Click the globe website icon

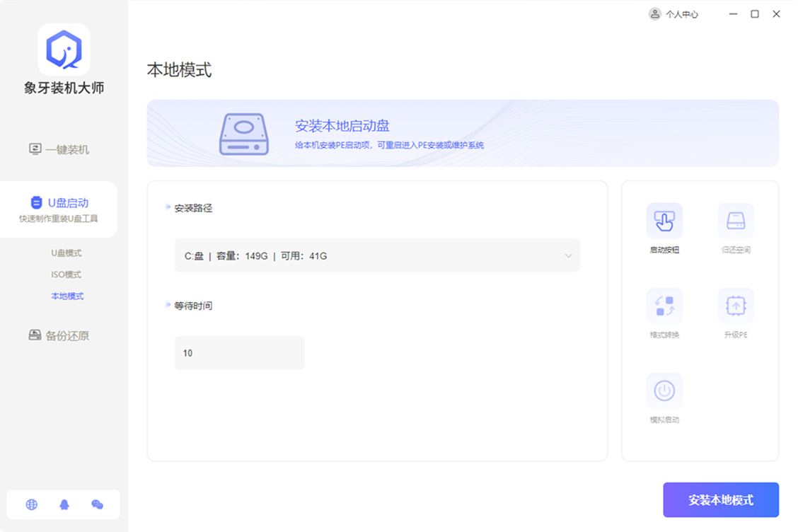point(30,504)
